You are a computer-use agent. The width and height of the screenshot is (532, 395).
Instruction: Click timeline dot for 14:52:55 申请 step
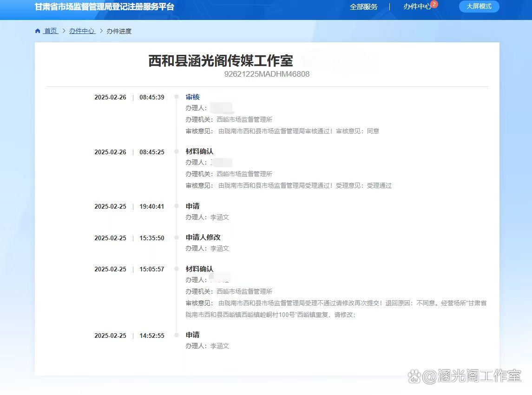pos(177,335)
